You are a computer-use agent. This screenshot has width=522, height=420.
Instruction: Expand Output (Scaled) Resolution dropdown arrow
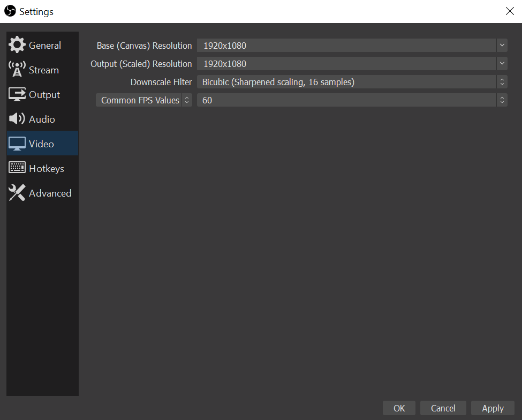502,64
